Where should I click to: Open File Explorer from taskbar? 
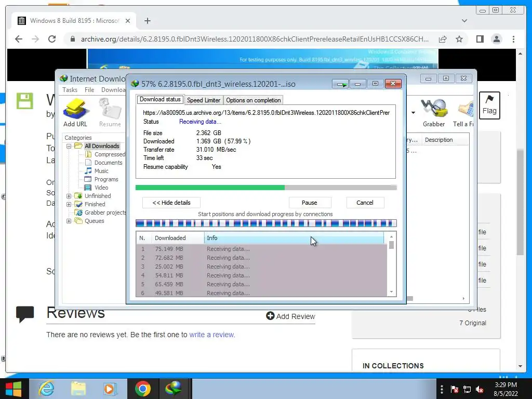(x=78, y=389)
